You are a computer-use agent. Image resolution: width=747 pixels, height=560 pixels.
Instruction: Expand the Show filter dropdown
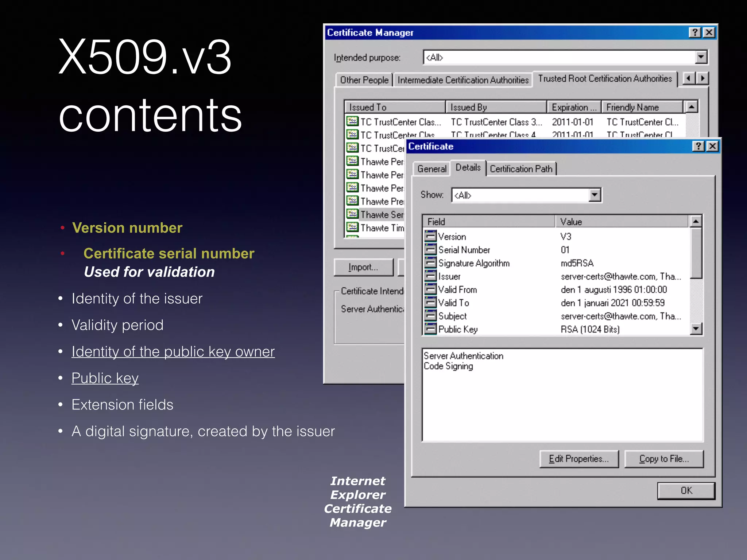(595, 195)
